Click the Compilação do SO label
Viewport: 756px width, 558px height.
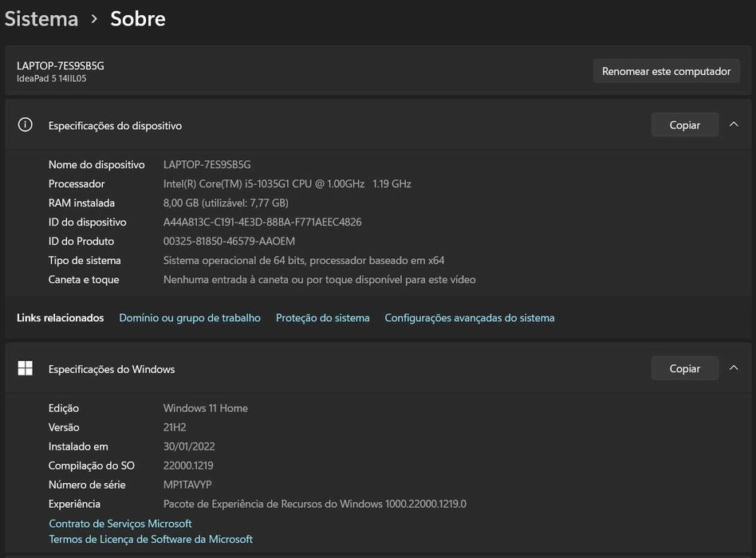(91, 466)
